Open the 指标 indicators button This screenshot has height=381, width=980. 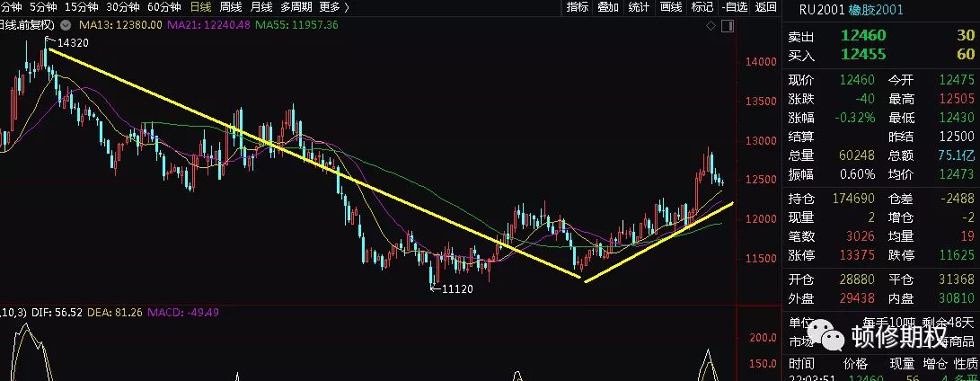pos(577,7)
